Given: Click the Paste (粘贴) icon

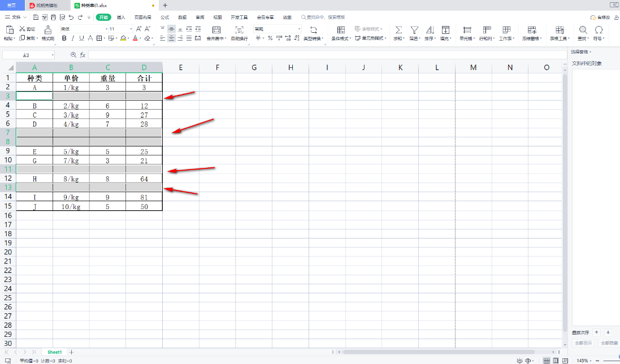Looking at the screenshot, I should [9, 30].
